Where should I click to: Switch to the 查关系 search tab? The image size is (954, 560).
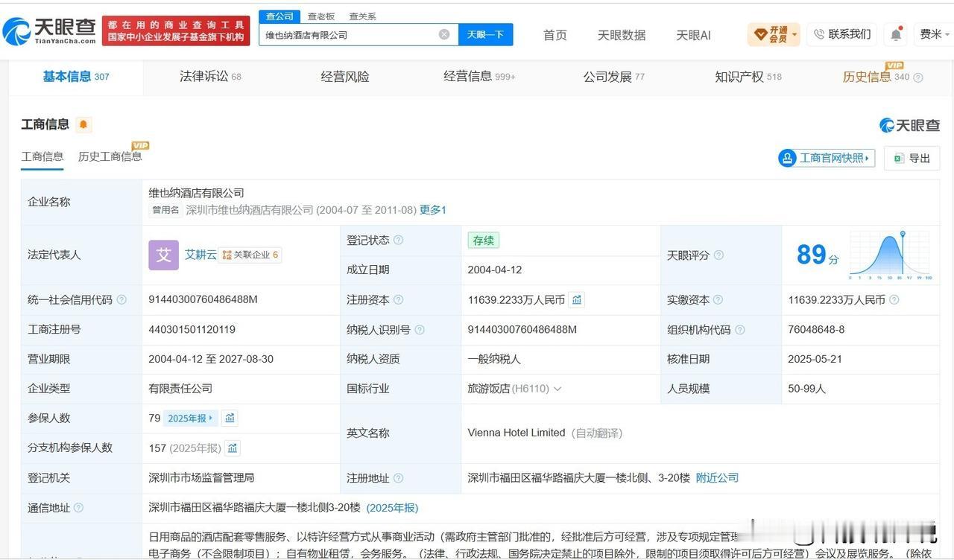(363, 16)
